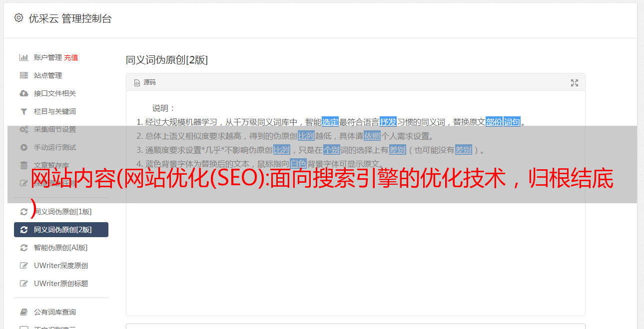Click the highlighted word 选定 in the editor
The height and width of the screenshot is (329, 644).
(330, 122)
